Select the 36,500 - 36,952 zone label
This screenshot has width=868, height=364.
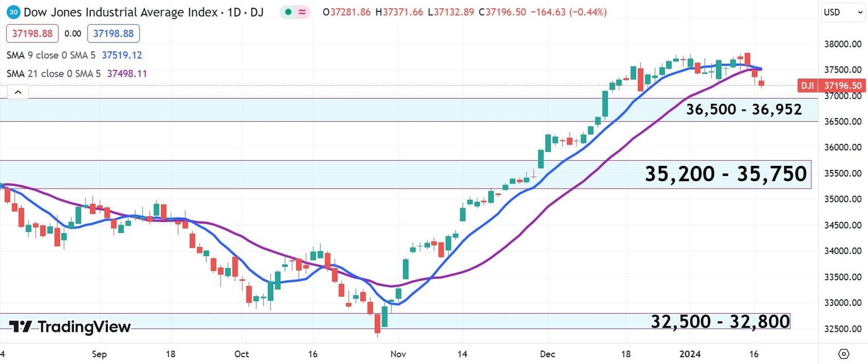tap(744, 109)
